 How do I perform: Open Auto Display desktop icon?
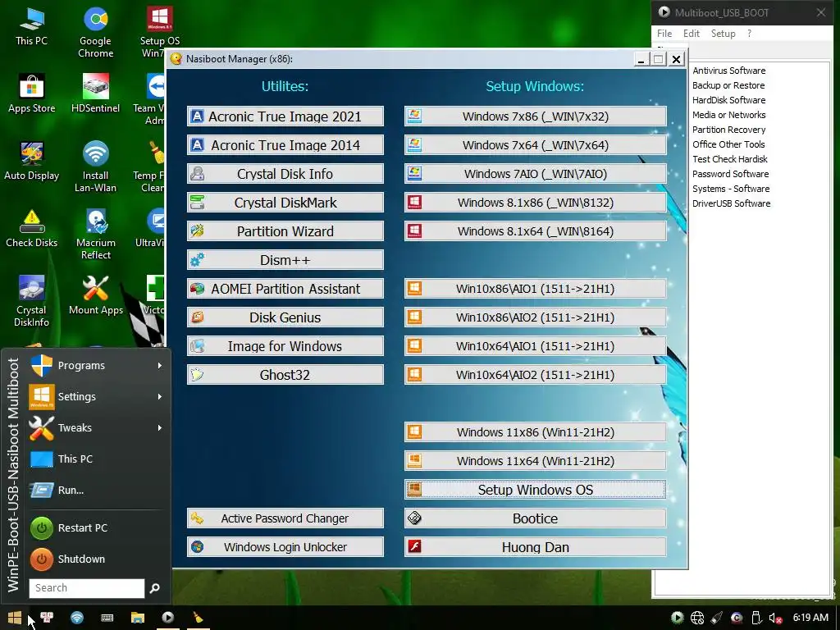tap(32, 161)
